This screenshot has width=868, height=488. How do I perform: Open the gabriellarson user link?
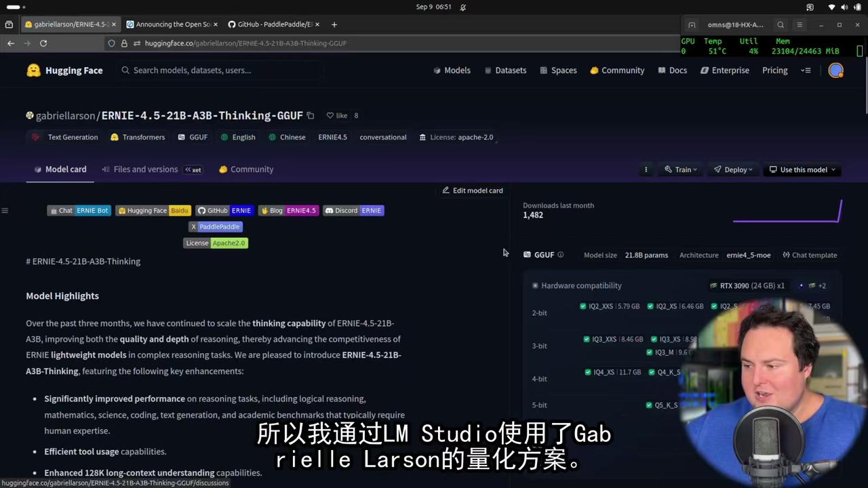(x=66, y=116)
